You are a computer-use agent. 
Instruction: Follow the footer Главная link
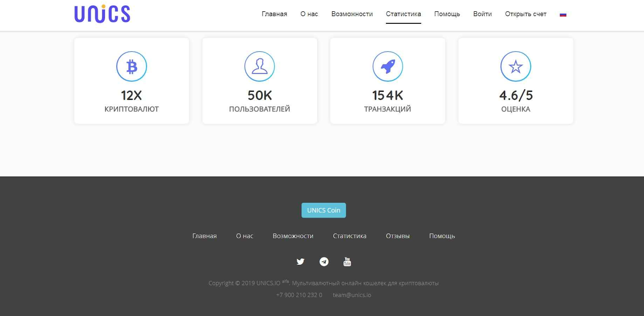(x=204, y=236)
